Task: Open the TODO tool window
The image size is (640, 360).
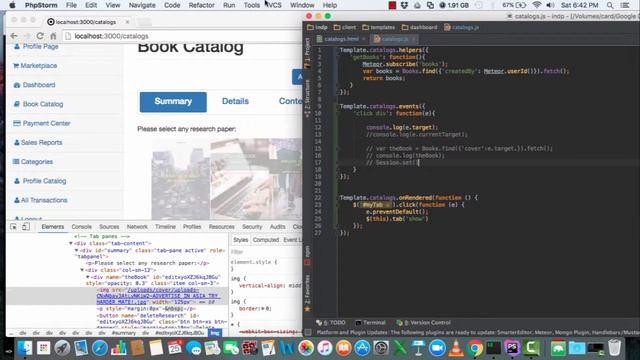Action: pos(331,322)
